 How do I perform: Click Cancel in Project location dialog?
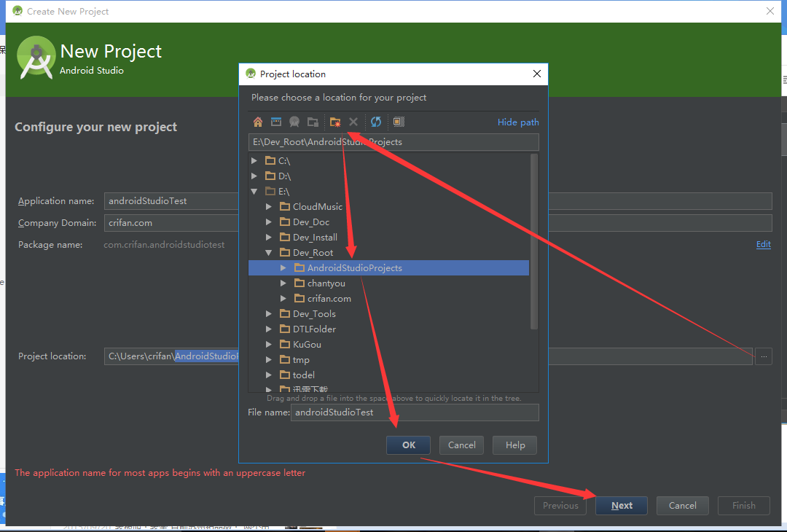[462, 445]
